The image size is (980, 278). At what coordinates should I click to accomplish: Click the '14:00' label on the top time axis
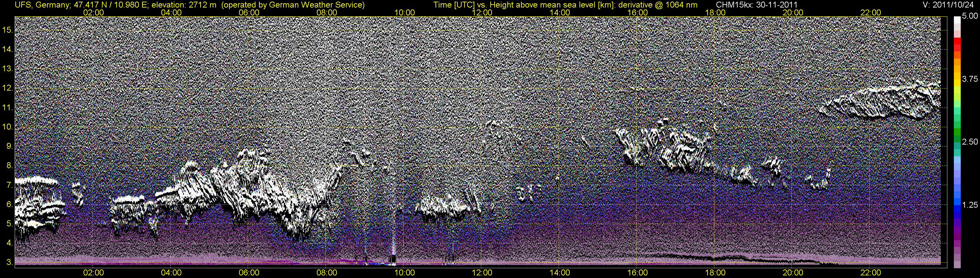tap(560, 12)
